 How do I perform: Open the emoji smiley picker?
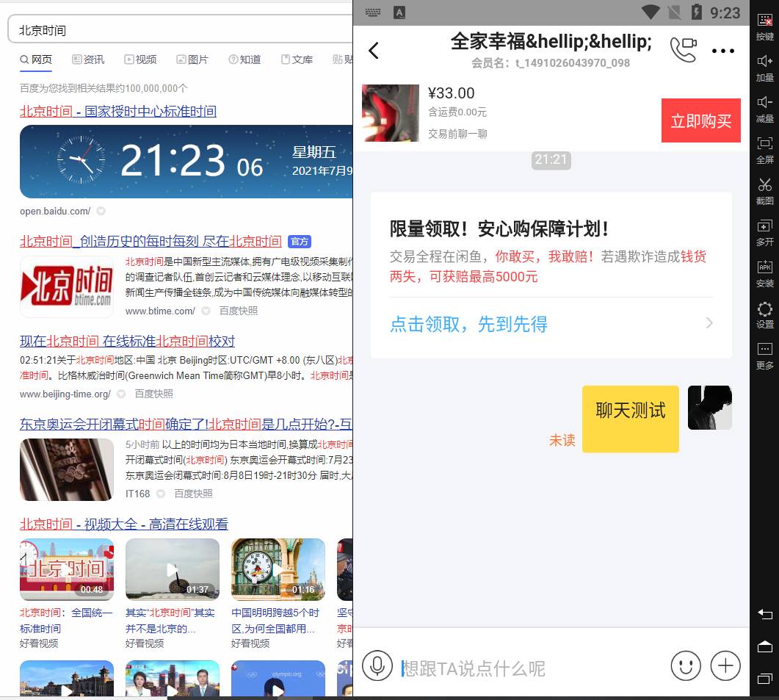click(686, 666)
